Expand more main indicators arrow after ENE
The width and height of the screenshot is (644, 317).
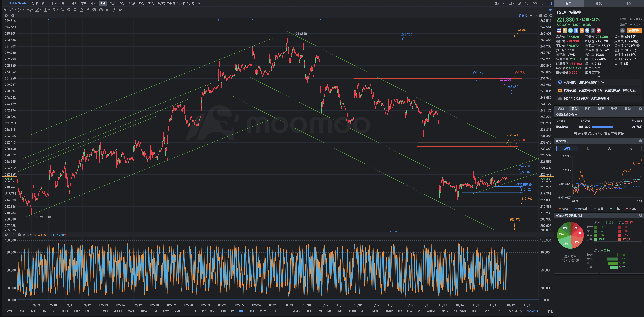[95, 311]
